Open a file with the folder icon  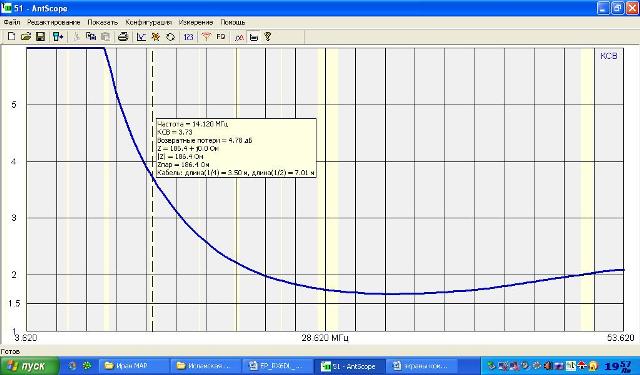click(26, 37)
